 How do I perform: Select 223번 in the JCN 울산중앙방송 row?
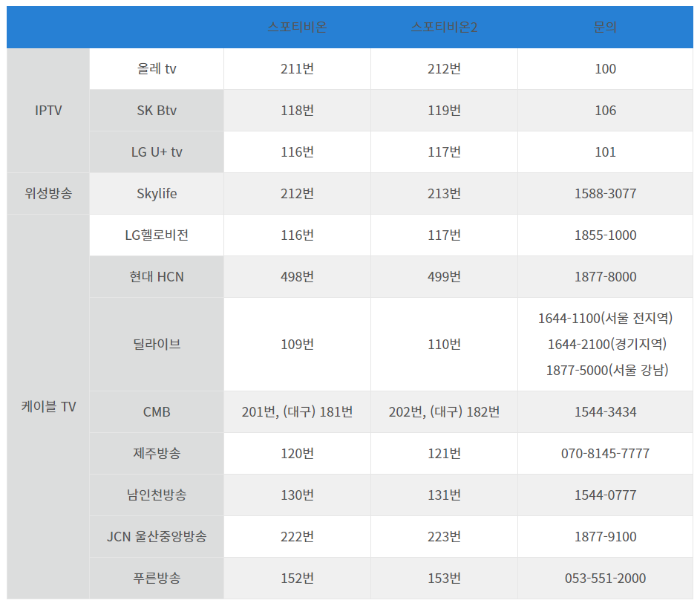[444, 536]
